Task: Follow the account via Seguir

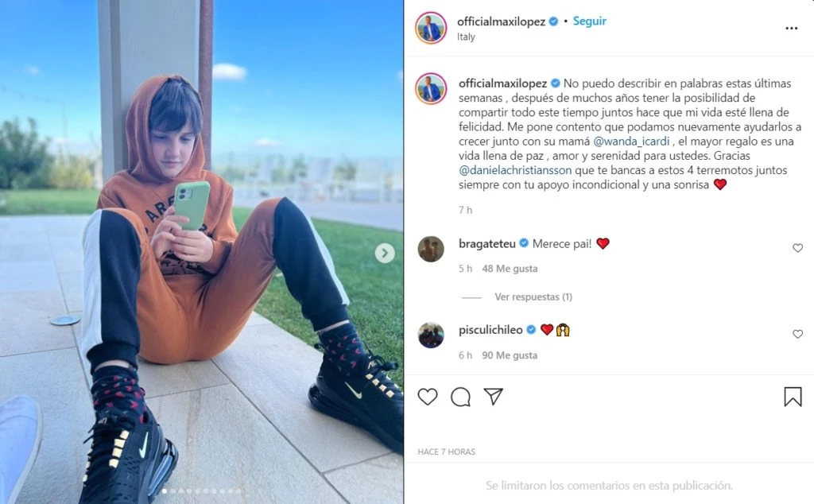Action: click(x=589, y=21)
